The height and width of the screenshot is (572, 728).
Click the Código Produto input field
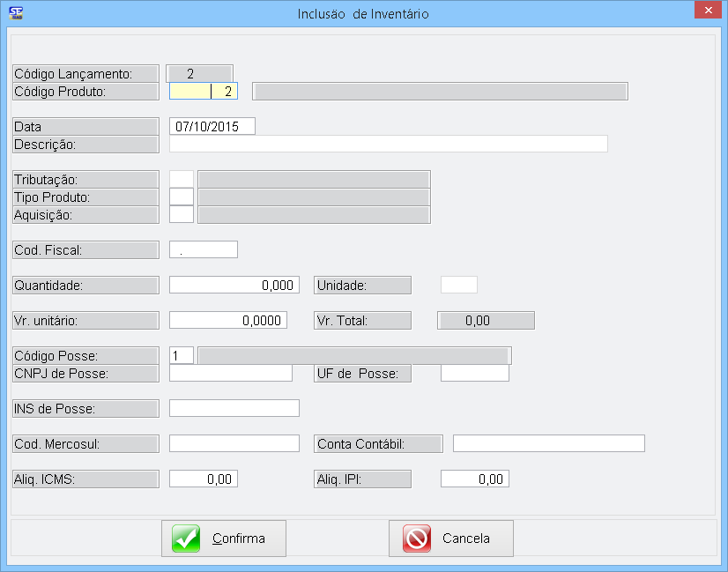(203, 91)
